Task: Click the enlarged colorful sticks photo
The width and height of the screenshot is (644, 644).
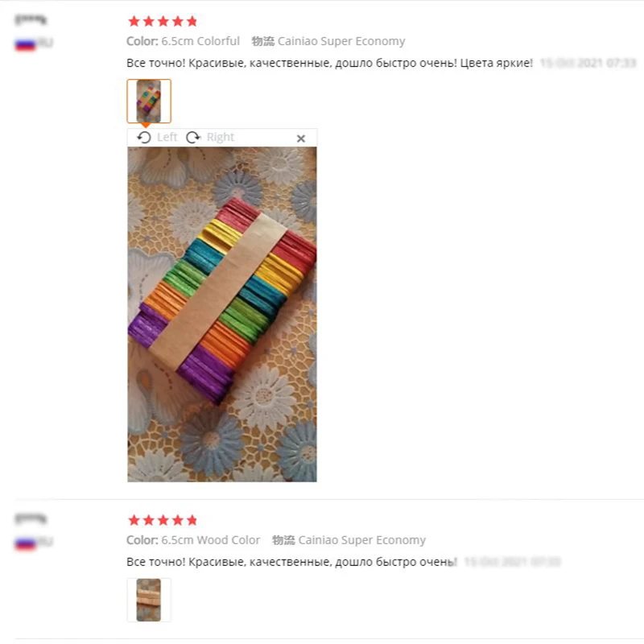Action: click(x=222, y=314)
